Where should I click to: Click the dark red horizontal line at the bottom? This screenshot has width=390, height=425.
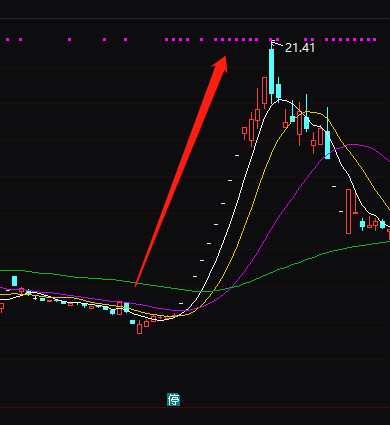click(x=195, y=407)
